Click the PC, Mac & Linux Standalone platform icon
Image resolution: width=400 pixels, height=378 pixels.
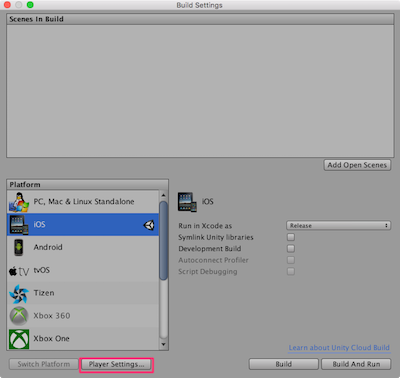(19, 202)
